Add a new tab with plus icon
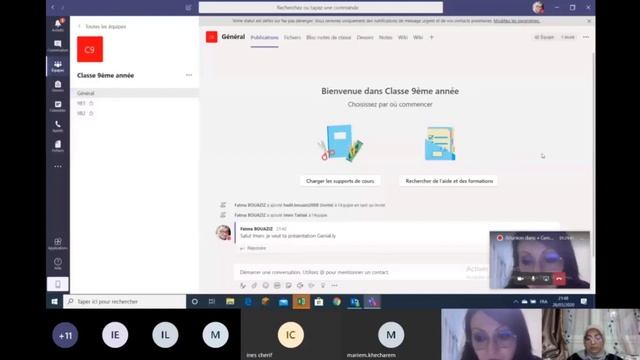 pyautogui.click(x=431, y=38)
